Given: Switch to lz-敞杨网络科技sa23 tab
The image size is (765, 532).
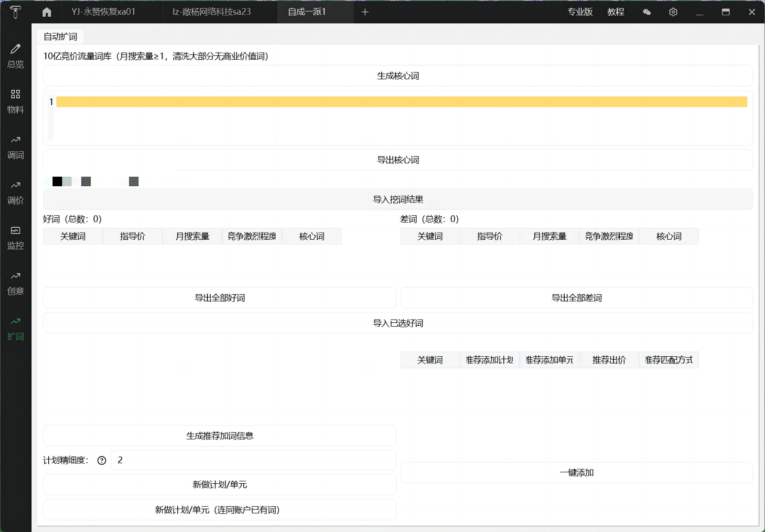Looking at the screenshot, I should click(212, 12).
